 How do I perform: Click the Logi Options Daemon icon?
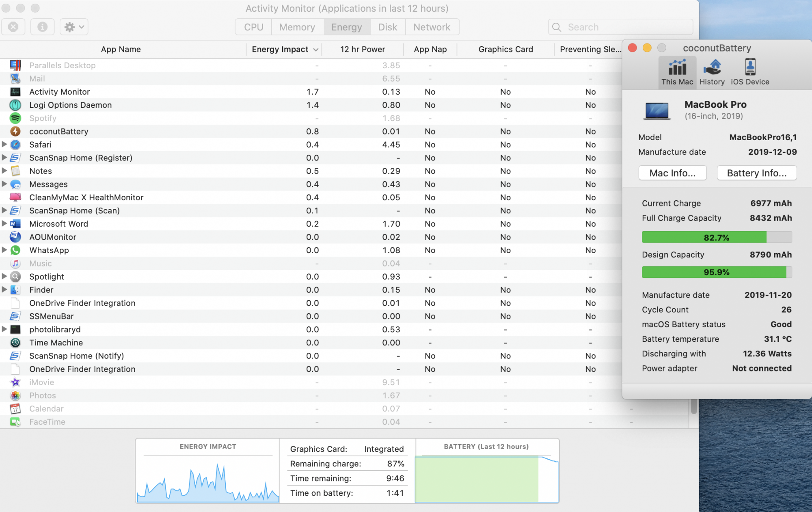[x=15, y=105]
